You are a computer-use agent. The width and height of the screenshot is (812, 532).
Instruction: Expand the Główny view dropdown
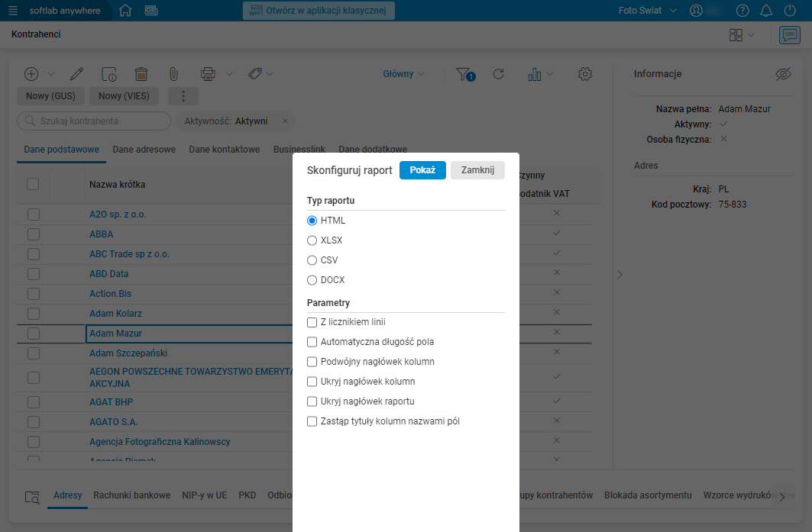coord(404,74)
